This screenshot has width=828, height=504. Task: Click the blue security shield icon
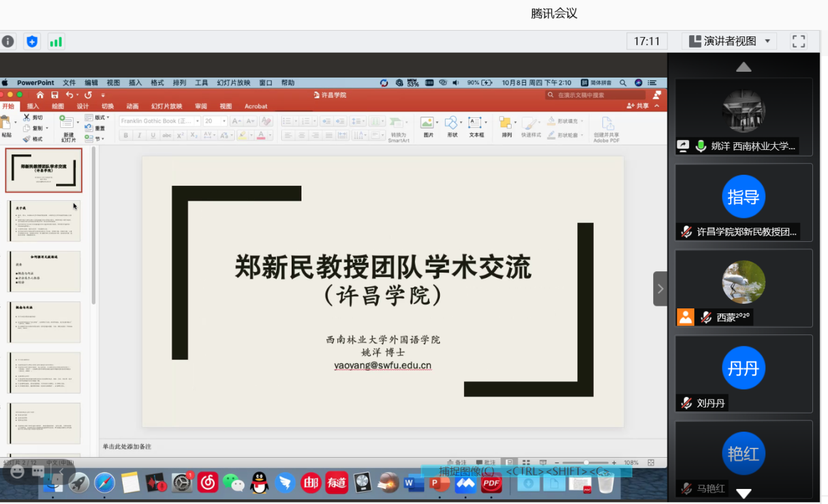coord(32,42)
